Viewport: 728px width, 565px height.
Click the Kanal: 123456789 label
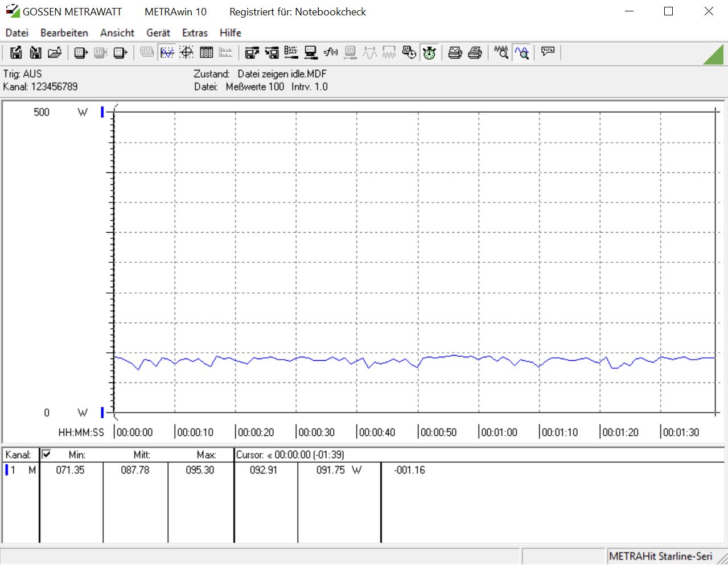(x=40, y=86)
